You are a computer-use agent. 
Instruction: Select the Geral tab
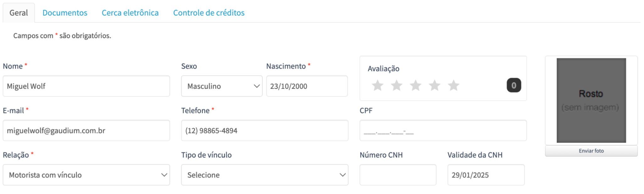pos(19,13)
